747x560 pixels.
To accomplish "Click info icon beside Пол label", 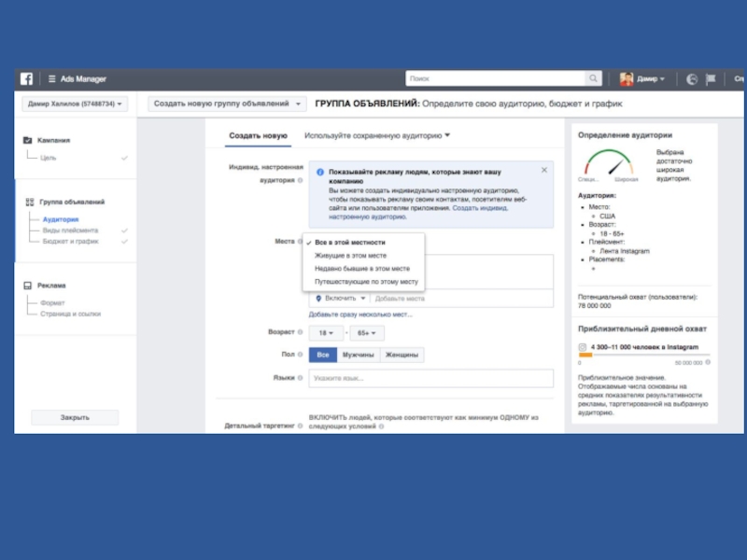I will (300, 355).
